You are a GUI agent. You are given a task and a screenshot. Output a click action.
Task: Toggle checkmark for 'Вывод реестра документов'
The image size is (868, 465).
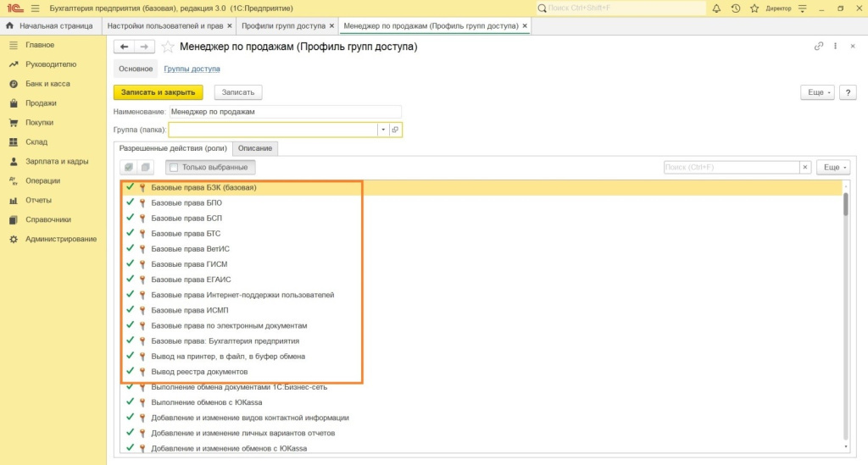point(130,371)
